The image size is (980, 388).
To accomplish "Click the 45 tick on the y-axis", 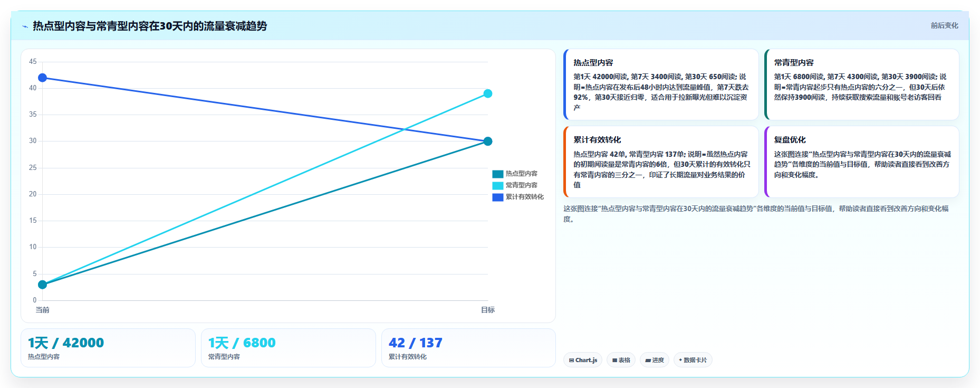I will coord(33,62).
